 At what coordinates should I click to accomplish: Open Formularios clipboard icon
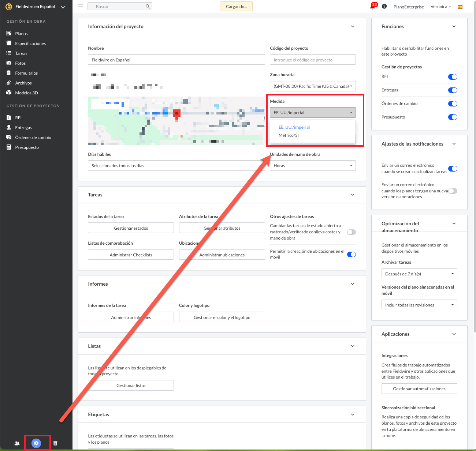click(9, 73)
